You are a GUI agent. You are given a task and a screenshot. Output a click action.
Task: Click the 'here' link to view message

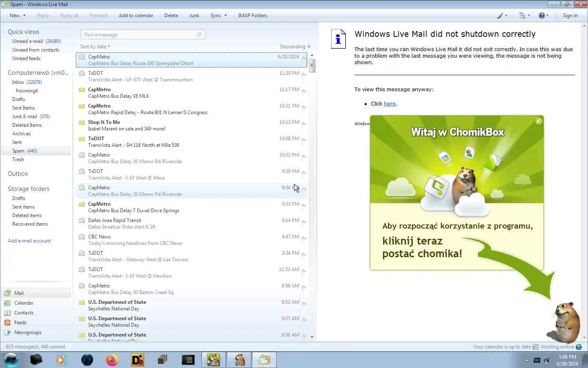point(390,104)
